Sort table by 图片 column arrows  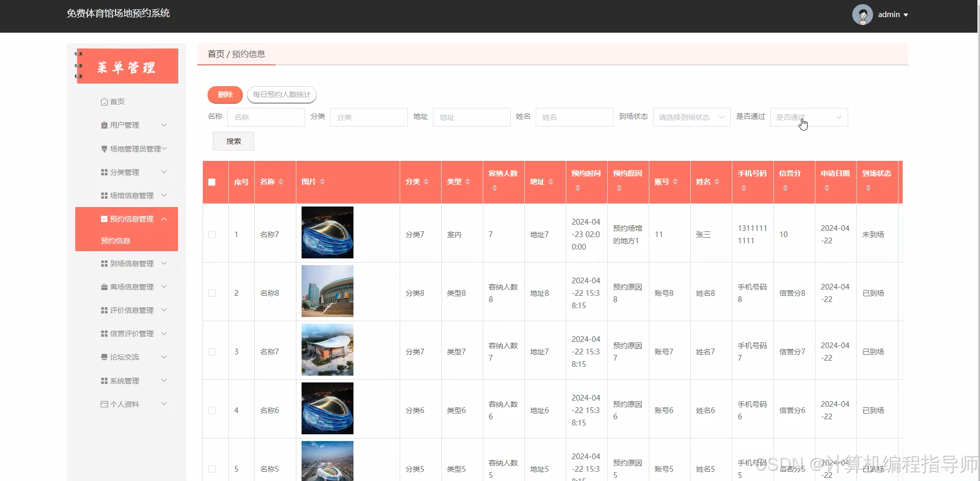pos(322,182)
